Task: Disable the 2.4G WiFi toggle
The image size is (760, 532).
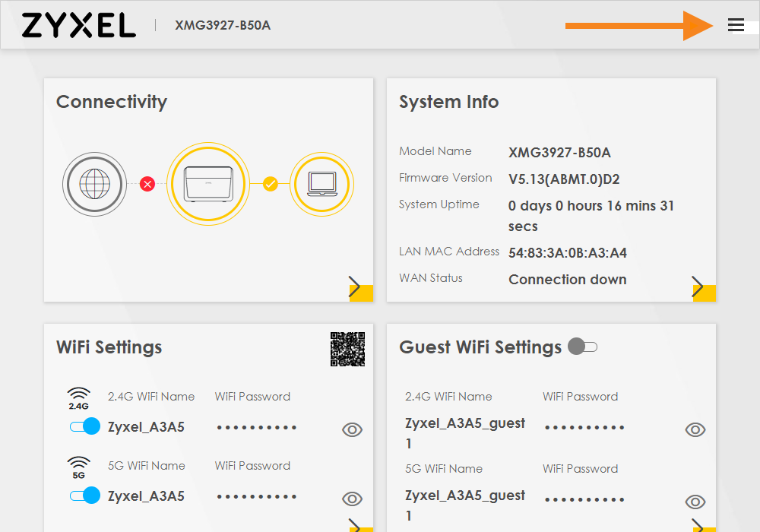Action: click(x=84, y=426)
